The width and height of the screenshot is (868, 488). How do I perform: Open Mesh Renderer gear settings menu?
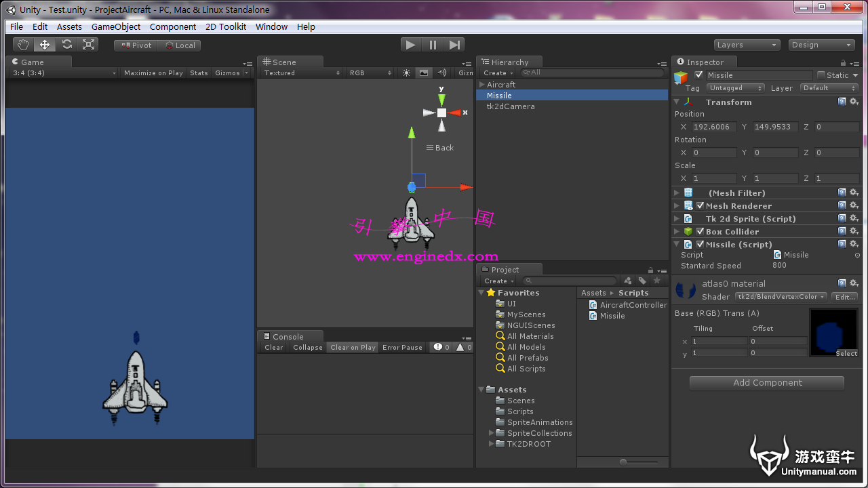point(854,205)
